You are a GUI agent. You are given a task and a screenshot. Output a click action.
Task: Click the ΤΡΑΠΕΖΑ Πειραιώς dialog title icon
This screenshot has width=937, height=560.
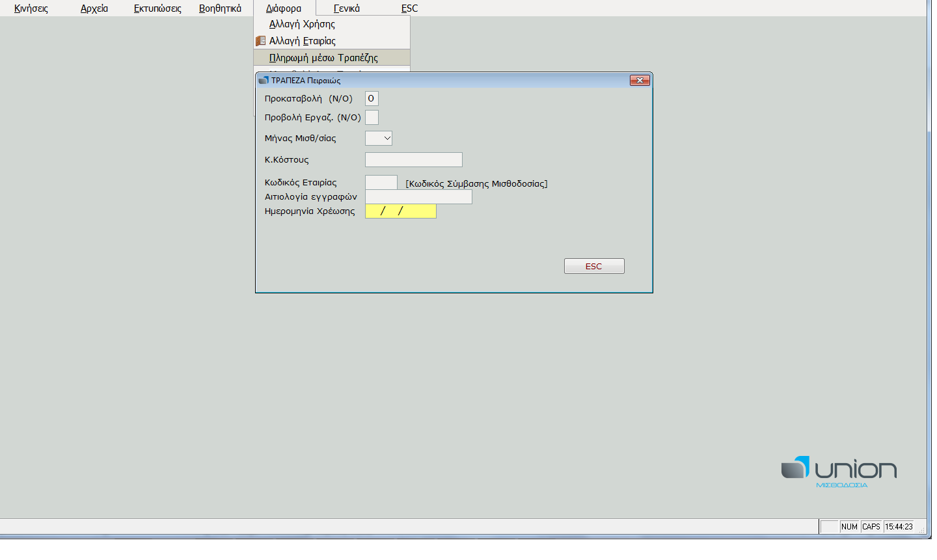pos(264,81)
